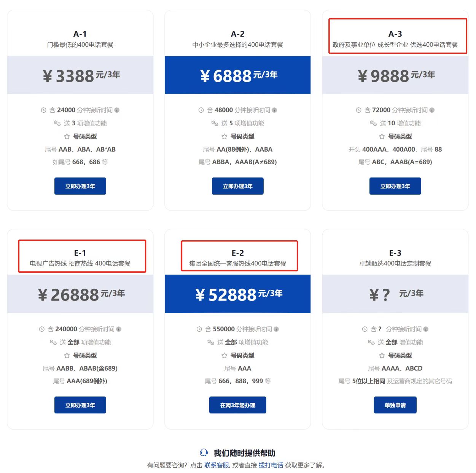Click info icon in E-3 plan card
The height and width of the screenshot is (473, 476).
point(426,329)
